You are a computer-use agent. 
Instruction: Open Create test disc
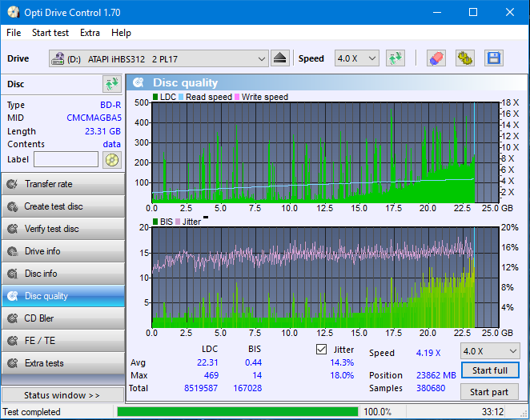[63, 206]
